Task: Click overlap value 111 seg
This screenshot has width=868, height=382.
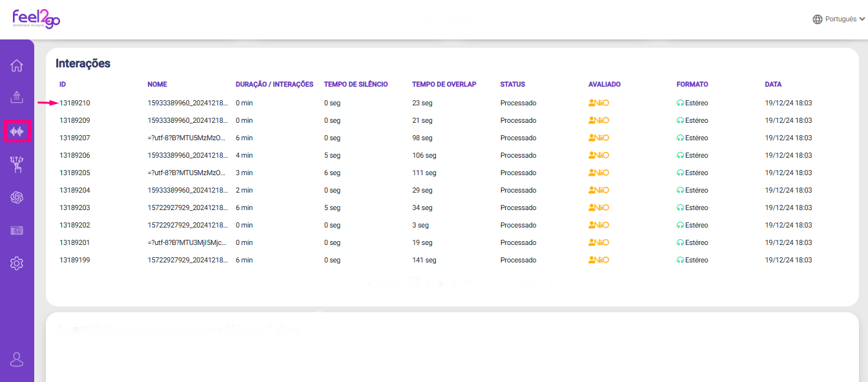Action: pos(424,173)
